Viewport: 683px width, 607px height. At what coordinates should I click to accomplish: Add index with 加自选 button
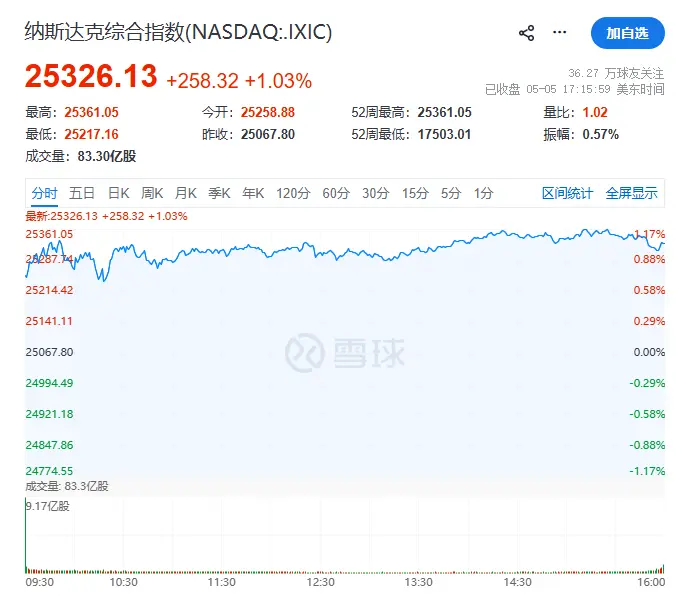(x=627, y=33)
